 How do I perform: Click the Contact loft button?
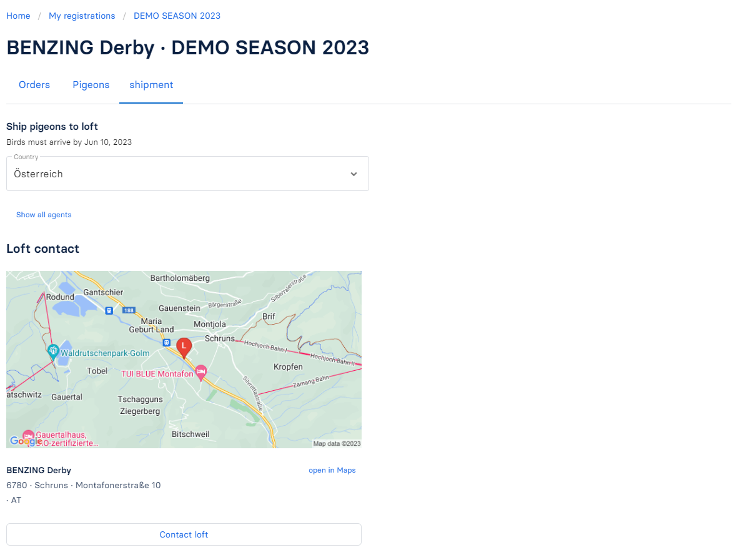coord(184,534)
